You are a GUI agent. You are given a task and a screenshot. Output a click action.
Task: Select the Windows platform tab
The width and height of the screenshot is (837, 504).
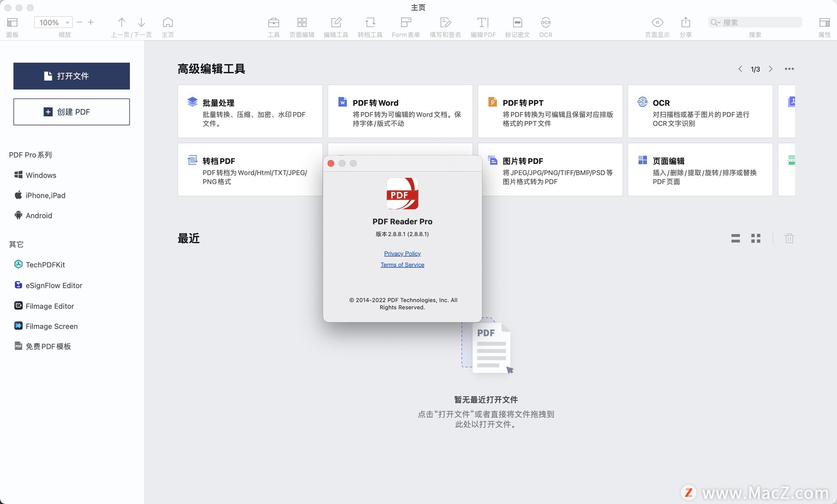(40, 175)
